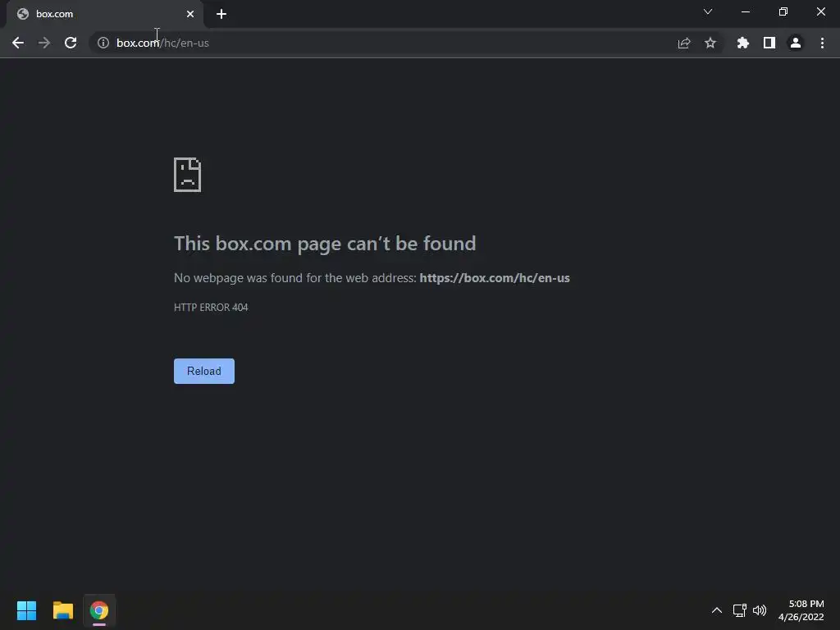The image size is (840, 630).
Task: Open a new tab with plus button
Action: pos(221,14)
